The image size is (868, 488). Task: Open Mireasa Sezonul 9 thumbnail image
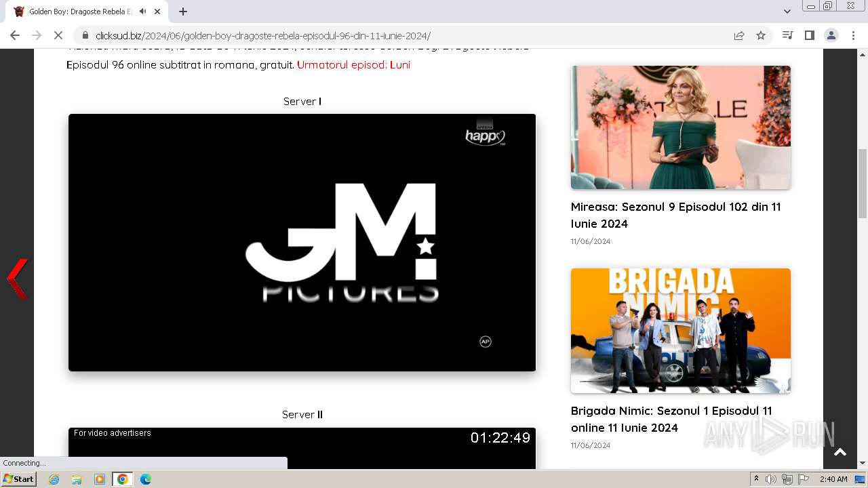point(681,127)
